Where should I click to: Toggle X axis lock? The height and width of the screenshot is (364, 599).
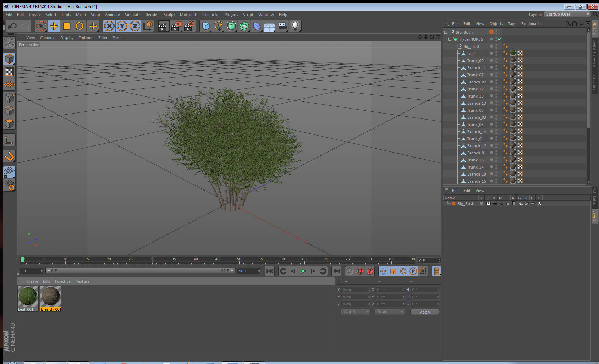pyautogui.click(x=109, y=26)
